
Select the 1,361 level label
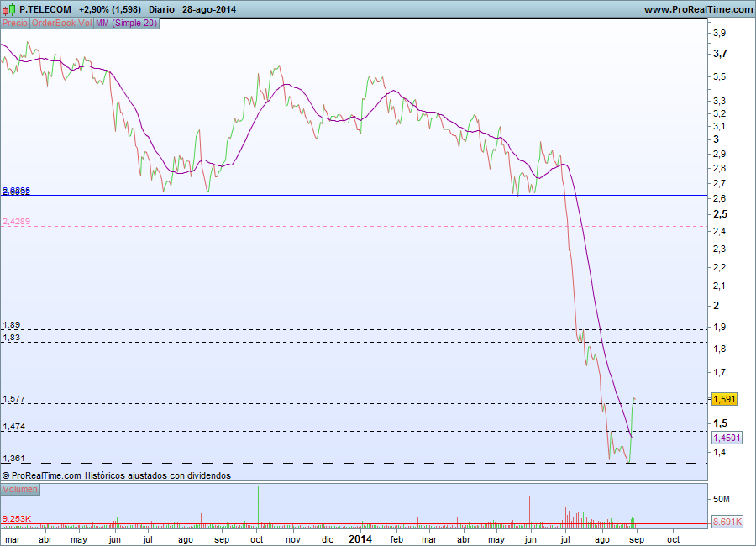[x=14, y=458]
